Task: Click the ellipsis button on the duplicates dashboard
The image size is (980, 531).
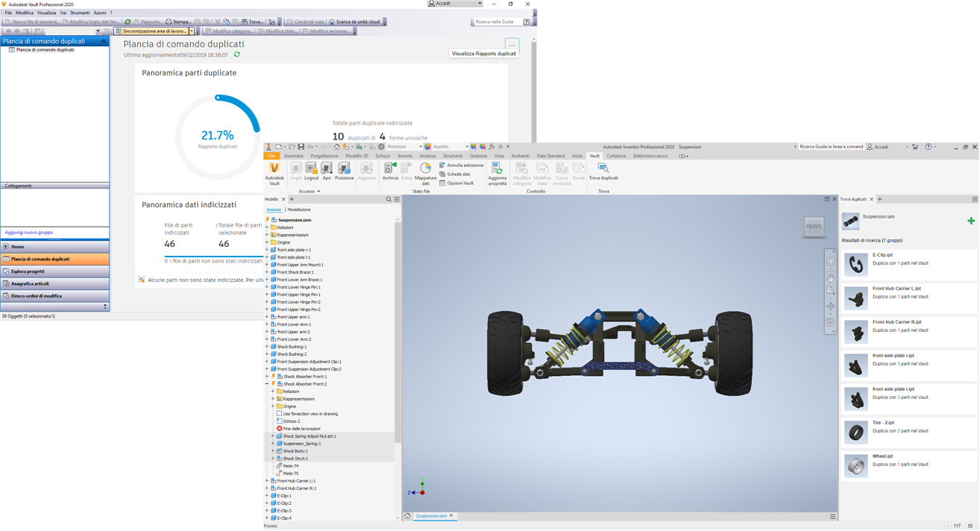Action: click(x=512, y=45)
